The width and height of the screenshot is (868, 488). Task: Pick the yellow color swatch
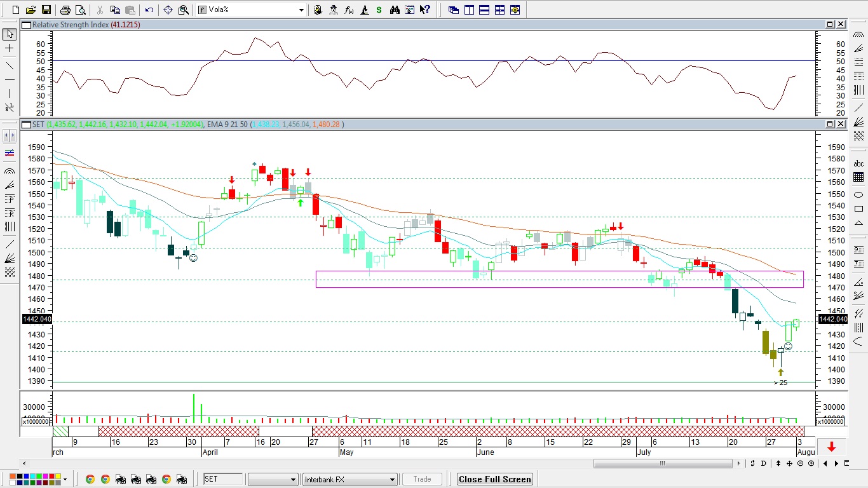pyautogui.click(x=58, y=476)
